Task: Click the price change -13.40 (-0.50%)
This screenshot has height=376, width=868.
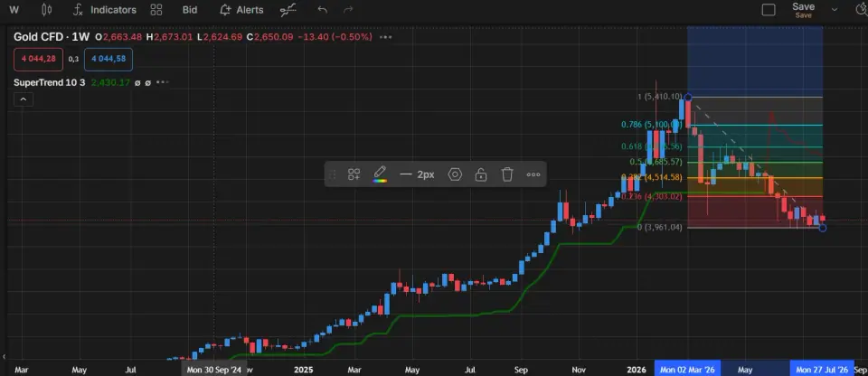Action: pyautogui.click(x=335, y=37)
